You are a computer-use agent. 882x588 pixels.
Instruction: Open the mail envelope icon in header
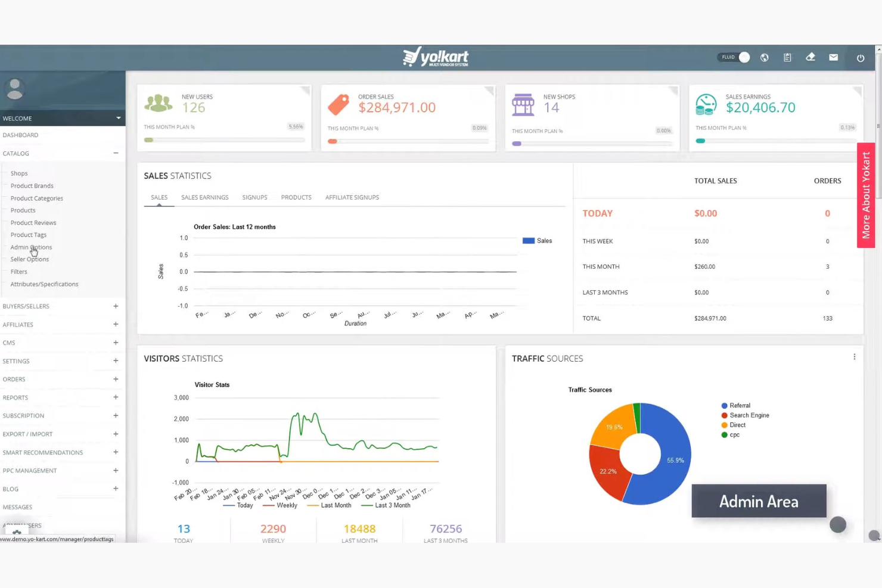point(834,57)
